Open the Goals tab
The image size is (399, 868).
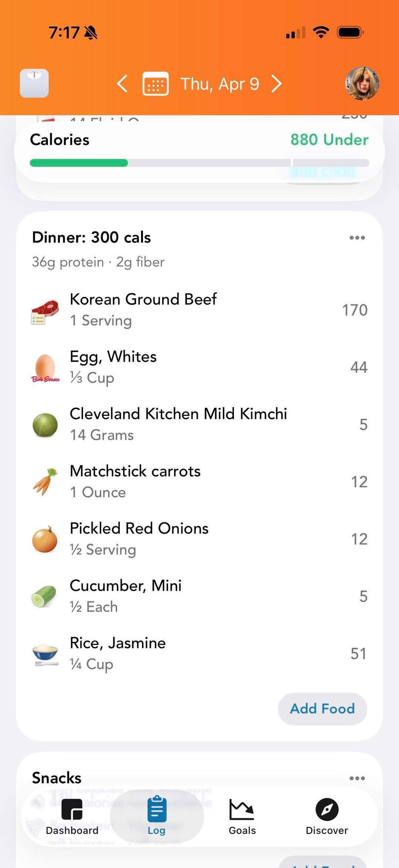pos(242,816)
